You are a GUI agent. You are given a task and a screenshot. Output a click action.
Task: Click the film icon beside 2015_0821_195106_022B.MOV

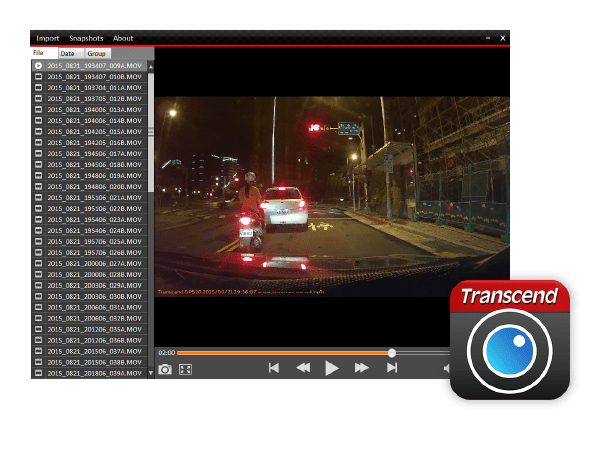39,209
